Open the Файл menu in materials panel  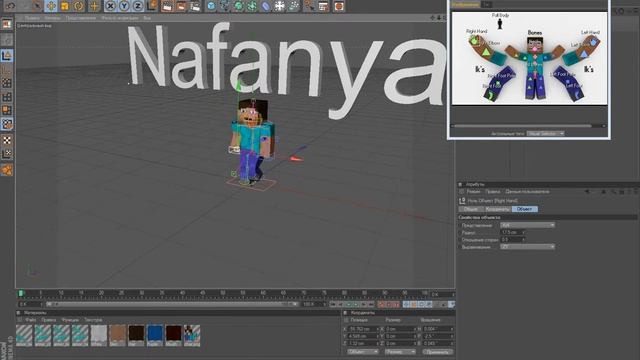pyautogui.click(x=31, y=320)
